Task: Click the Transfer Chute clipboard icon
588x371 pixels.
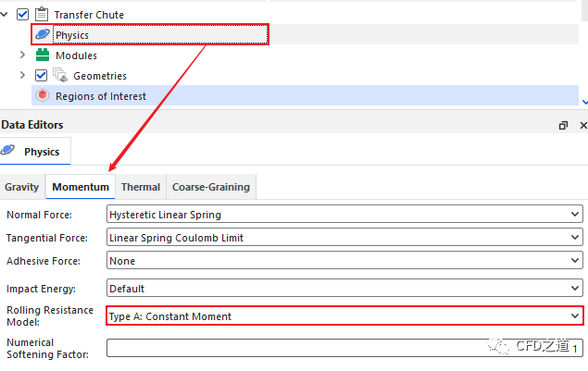Action: (x=42, y=14)
